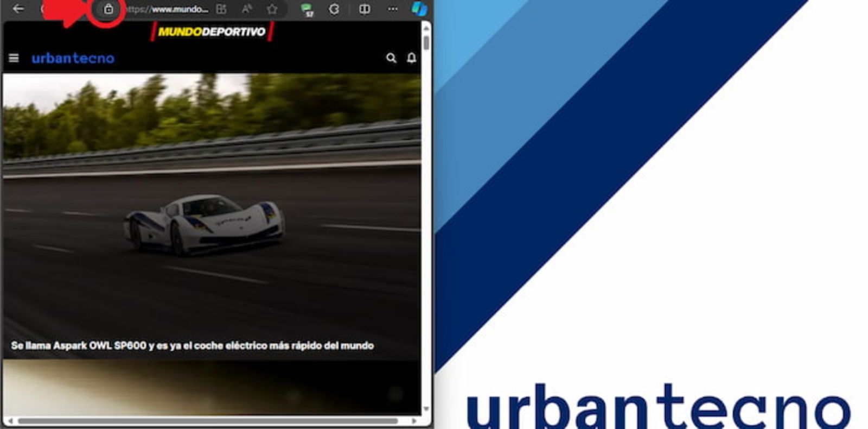Open headline 'Se llama Aspark OWL SP600'
This screenshot has width=868, height=429.
[192, 345]
